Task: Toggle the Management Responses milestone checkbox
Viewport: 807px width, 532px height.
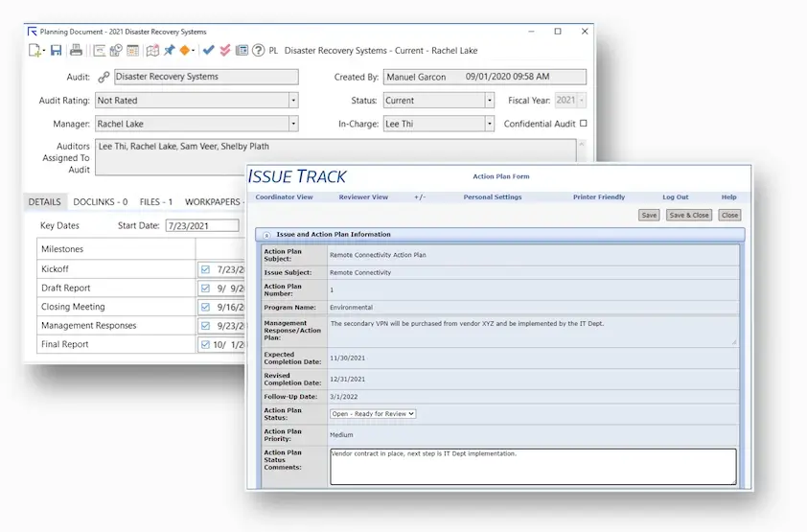Action: click(x=205, y=326)
